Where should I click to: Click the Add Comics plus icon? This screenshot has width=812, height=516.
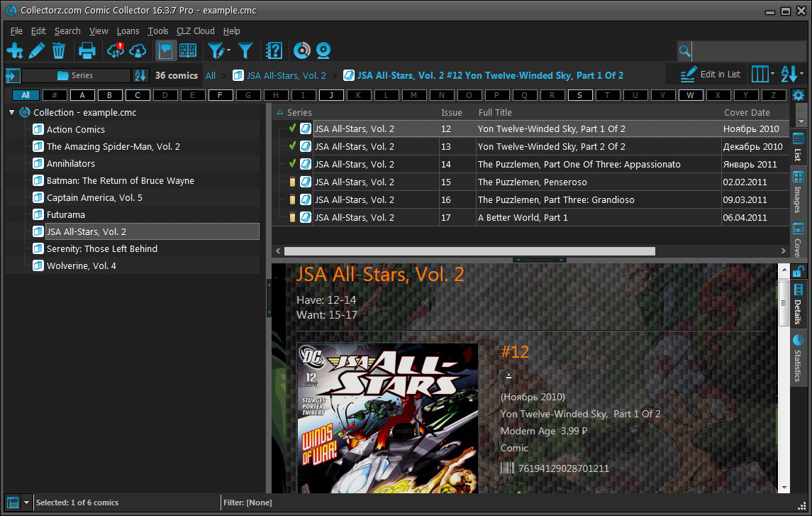pos(14,51)
